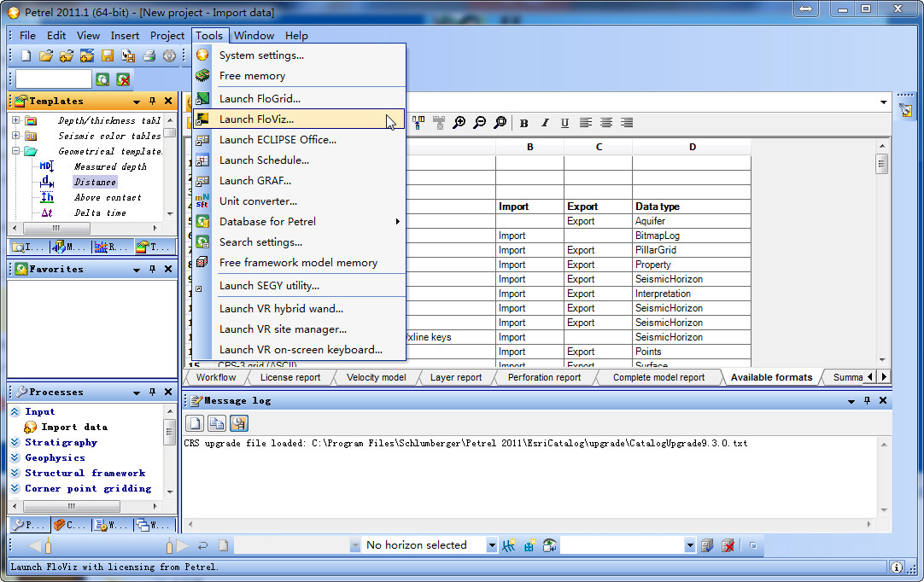Click the Delta time template icon
The width and height of the screenshot is (924, 582).
click(x=47, y=212)
